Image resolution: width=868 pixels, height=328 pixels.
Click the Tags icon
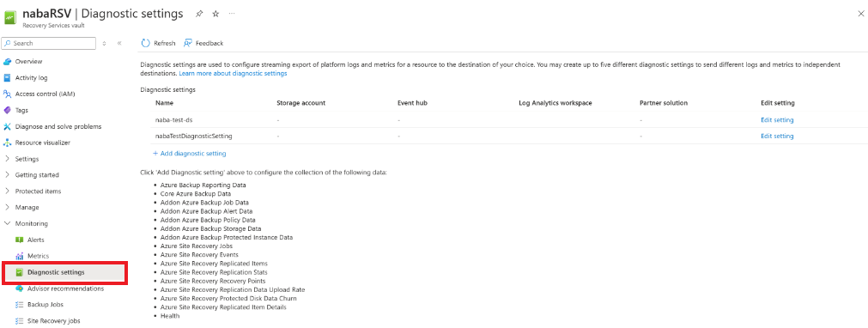[7, 110]
